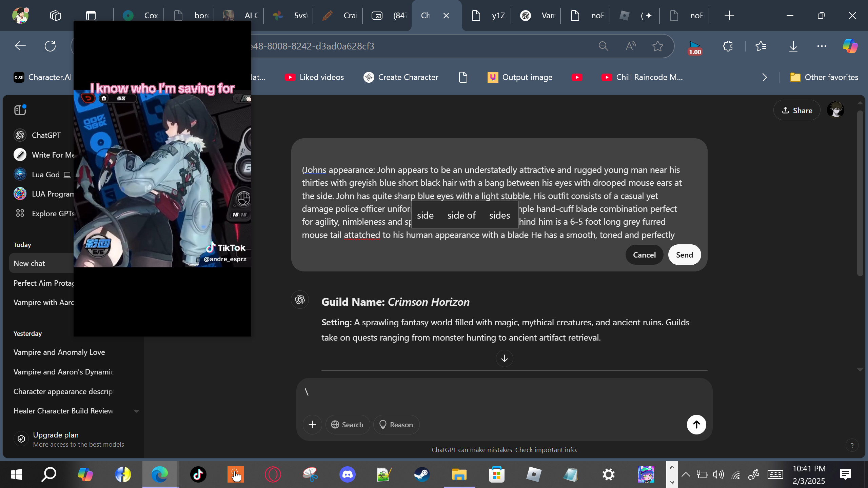
Task: Open the volume control in system tray
Action: 718,474
